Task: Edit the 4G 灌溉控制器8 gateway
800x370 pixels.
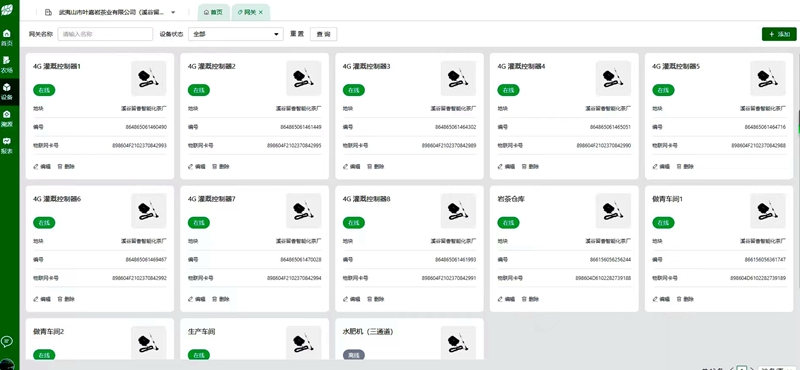Action: (x=352, y=299)
